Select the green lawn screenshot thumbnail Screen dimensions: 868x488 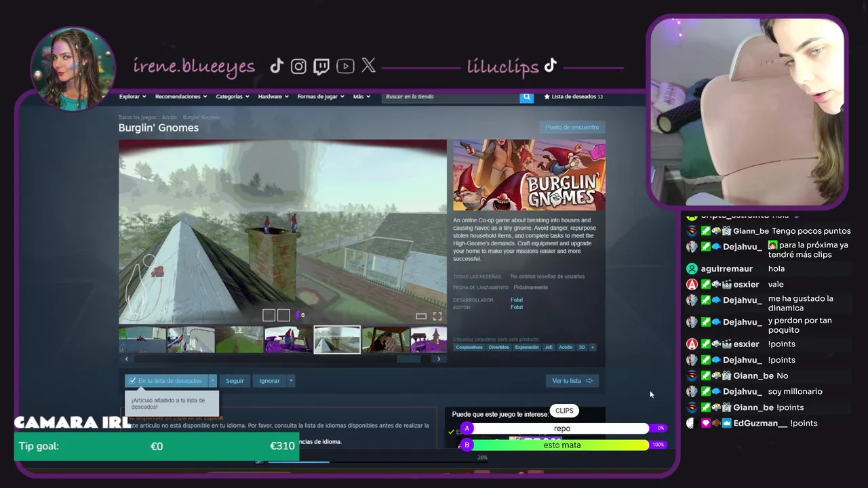[x=239, y=340]
